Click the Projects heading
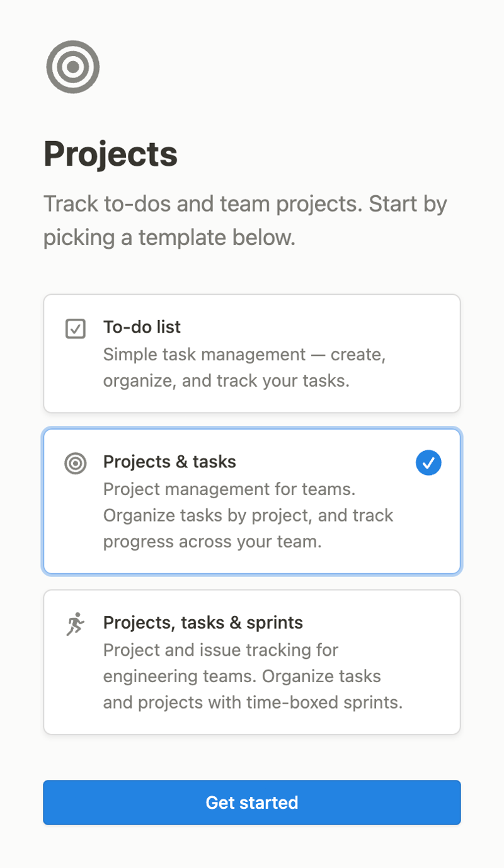This screenshot has height=868, width=504. [x=110, y=153]
